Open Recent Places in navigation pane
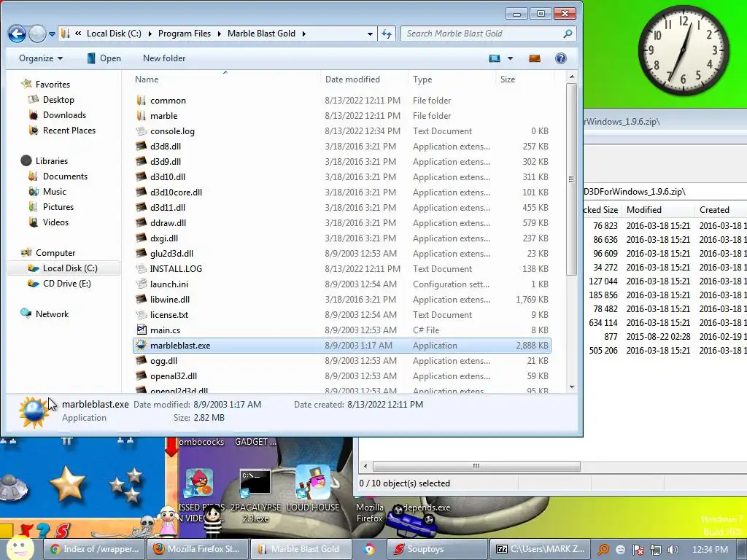This screenshot has width=747, height=560. click(69, 130)
